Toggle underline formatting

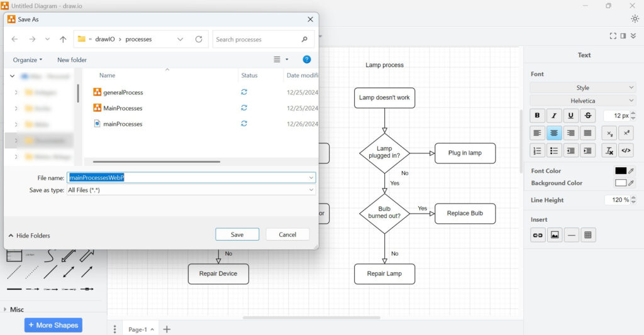(570, 116)
